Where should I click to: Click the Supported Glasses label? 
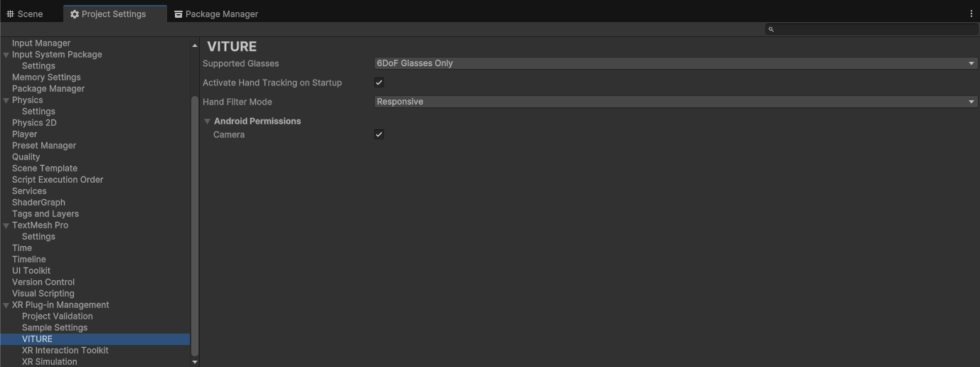[241, 63]
